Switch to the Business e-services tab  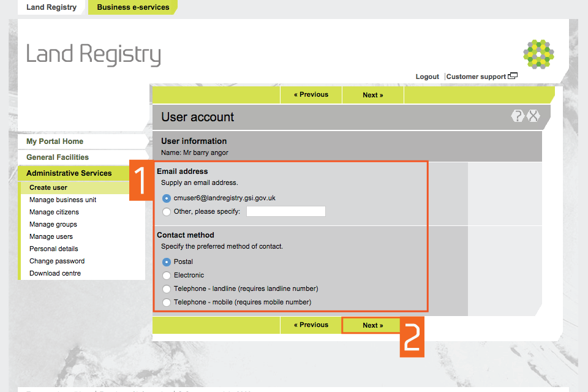click(133, 7)
